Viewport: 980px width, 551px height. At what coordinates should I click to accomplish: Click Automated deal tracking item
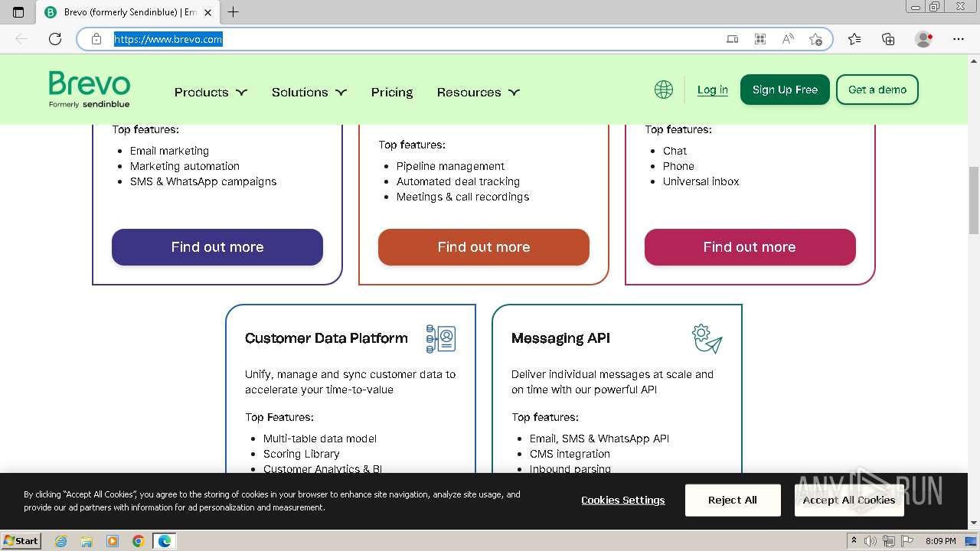coord(458,181)
